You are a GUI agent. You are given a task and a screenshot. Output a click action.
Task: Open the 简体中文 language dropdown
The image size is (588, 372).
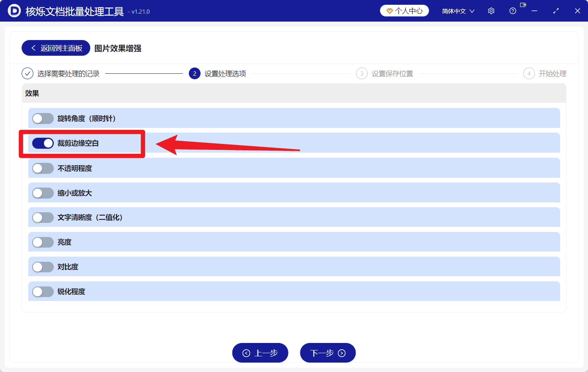[x=458, y=11]
